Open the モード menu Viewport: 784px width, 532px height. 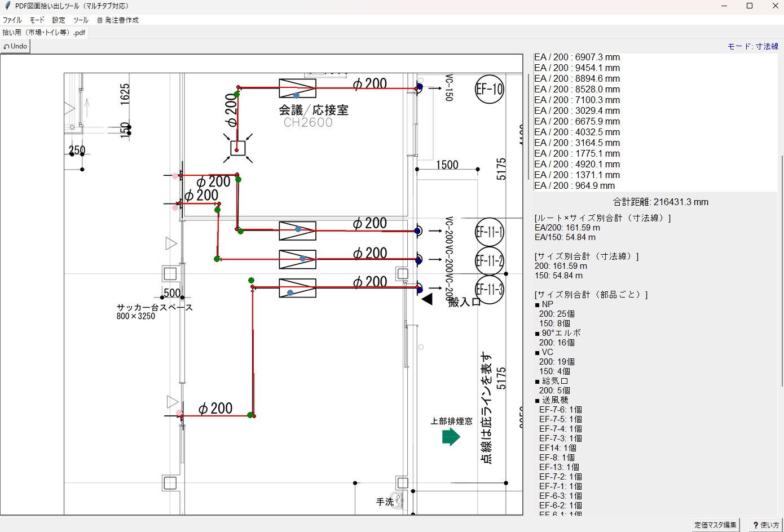(37, 20)
